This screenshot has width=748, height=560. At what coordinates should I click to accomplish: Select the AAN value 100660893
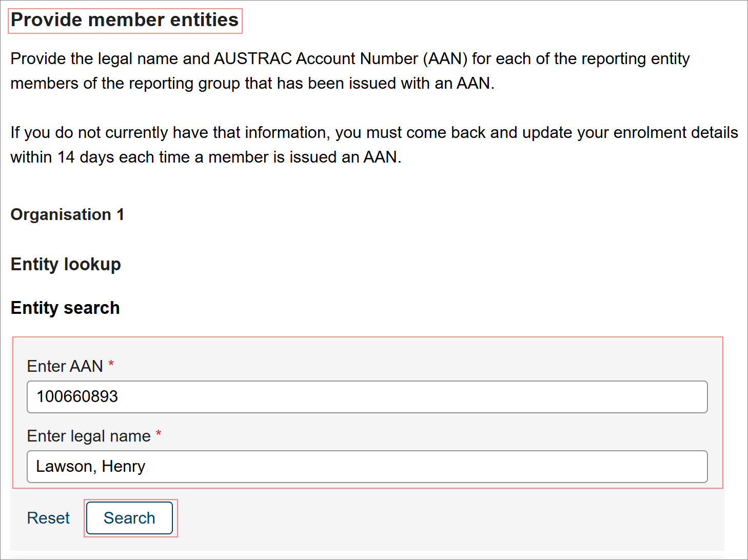click(77, 396)
